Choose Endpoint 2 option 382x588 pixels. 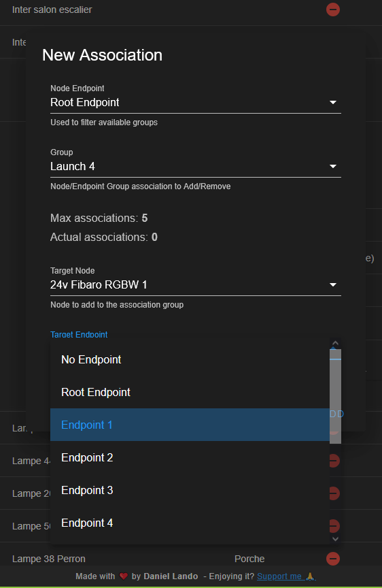(x=190, y=457)
